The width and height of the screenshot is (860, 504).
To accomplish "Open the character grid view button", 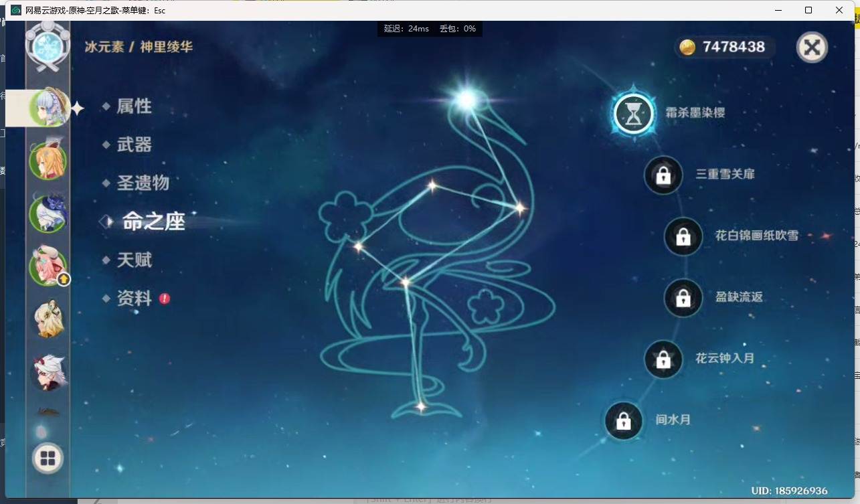I will (x=48, y=458).
